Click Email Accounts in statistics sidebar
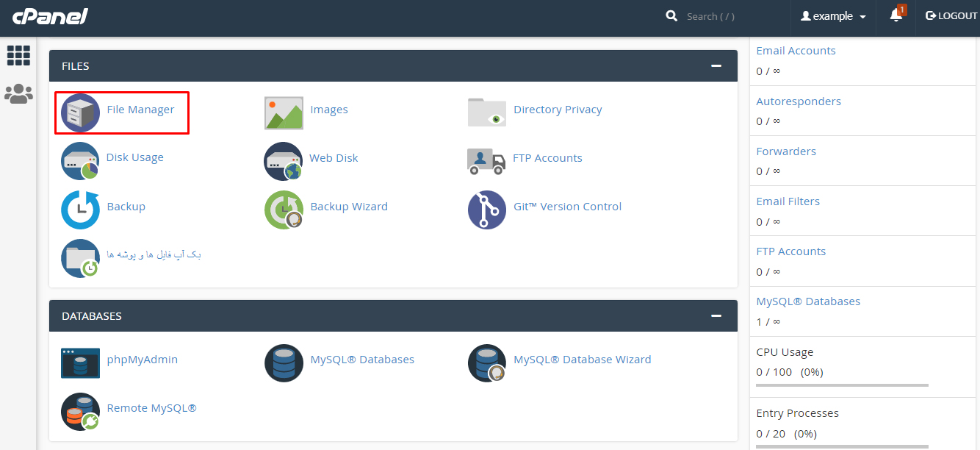The height and width of the screenshot is (450, 980). [x=796, y=51]
